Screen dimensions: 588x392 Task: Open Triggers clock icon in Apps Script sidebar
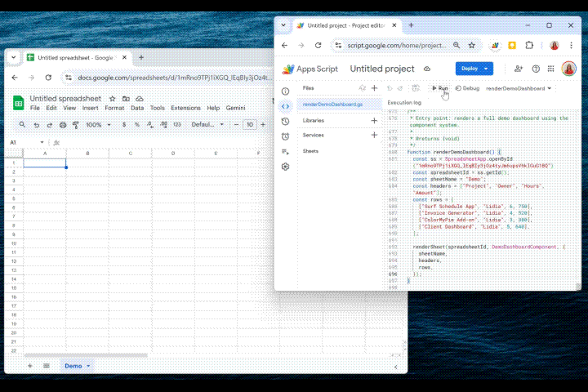coord(286,121)
